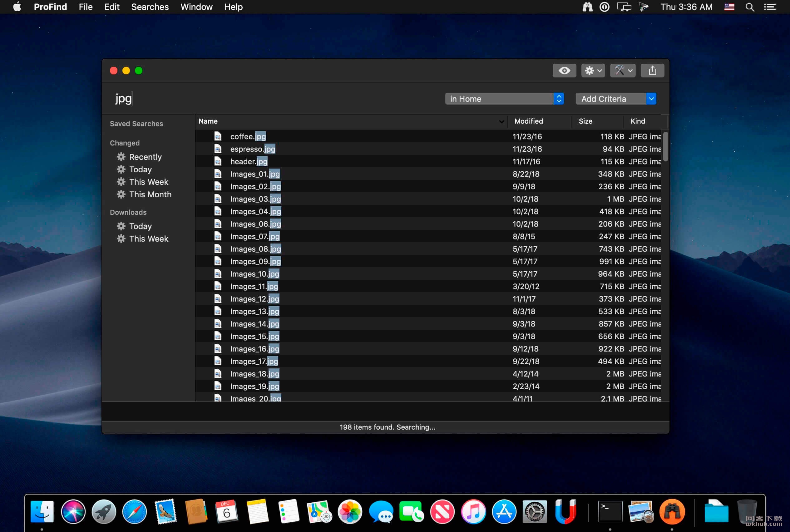Click the file icon of Images_15.jpg
The width and height of the screenshot is (790, 532).
point(218,336)
